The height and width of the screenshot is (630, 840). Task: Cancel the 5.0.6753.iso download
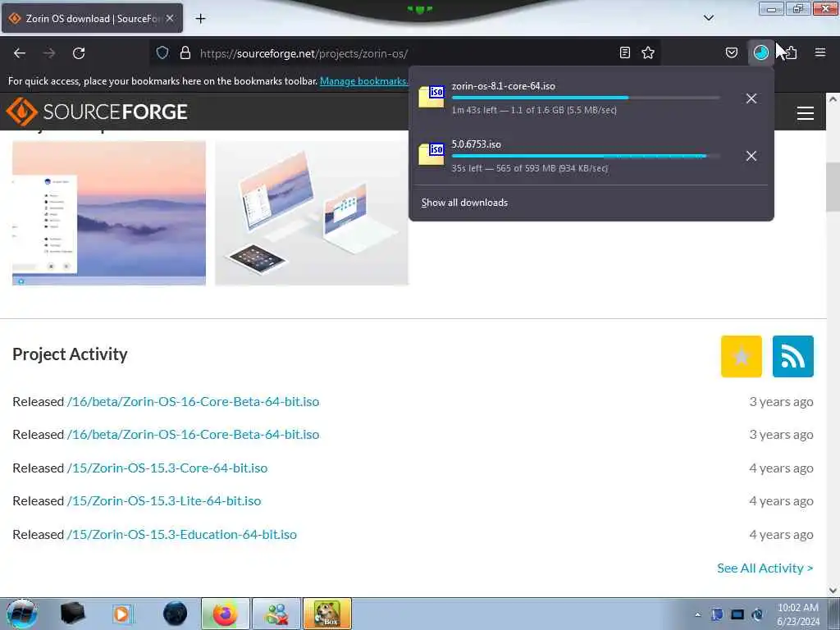[751, 156]
